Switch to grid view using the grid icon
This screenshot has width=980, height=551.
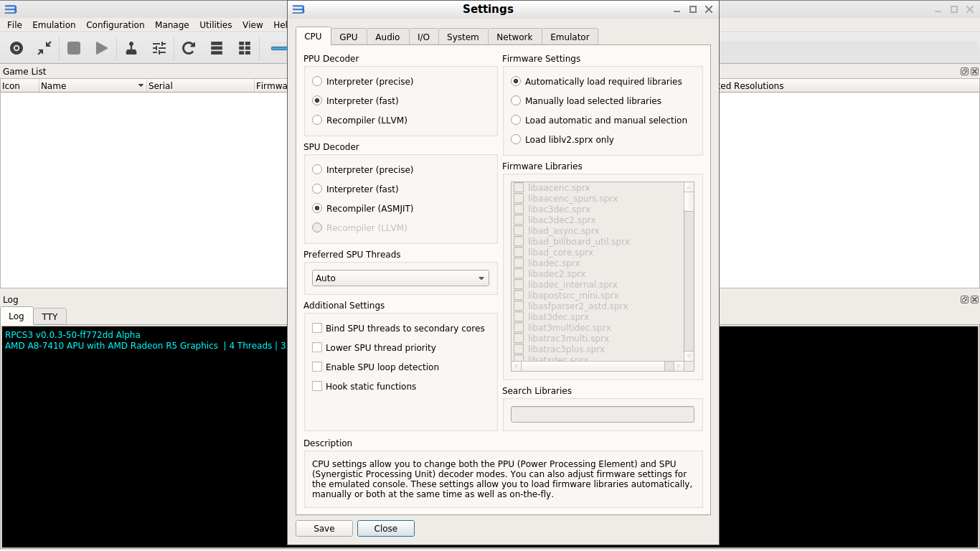[244, 48]
